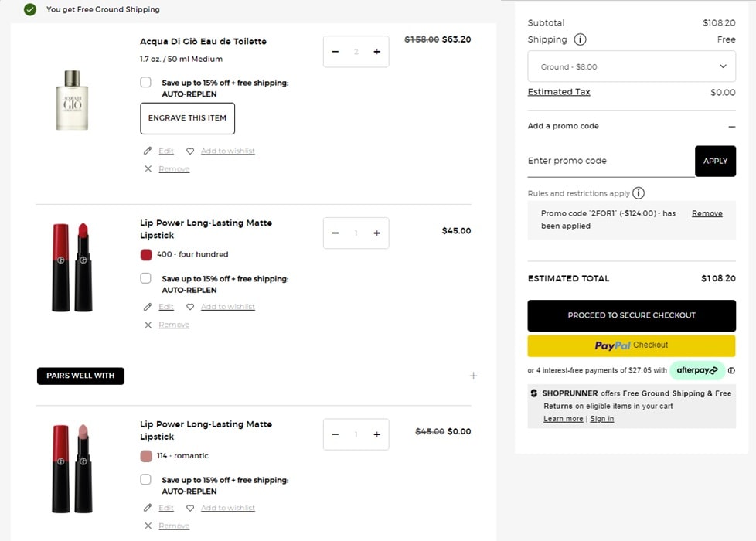Click X remove icon for 114 romantic lipstick
Image resolution: width=756 pixels, height=541 pixels.
(148, 526)
